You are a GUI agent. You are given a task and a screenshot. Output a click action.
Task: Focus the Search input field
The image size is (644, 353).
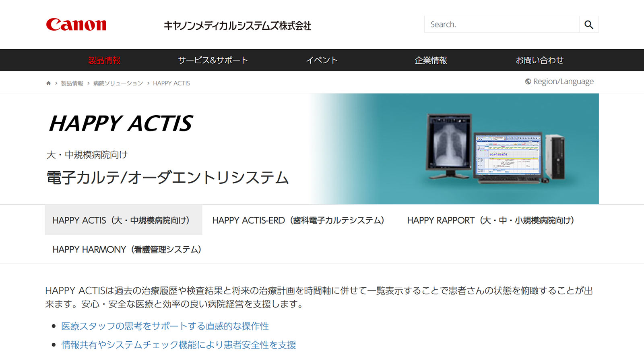click(x=502, y=25)
